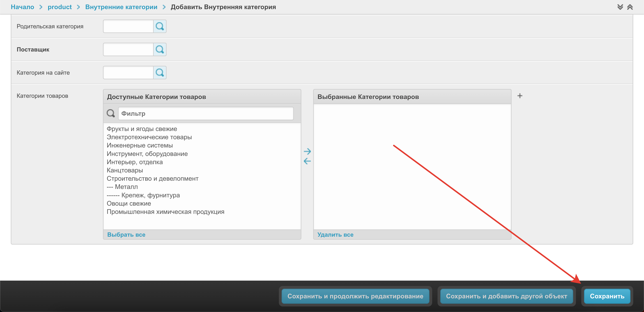Collapse all sections with double-up chevron
This screenshot has height=312, width=644.
(630, 7)
